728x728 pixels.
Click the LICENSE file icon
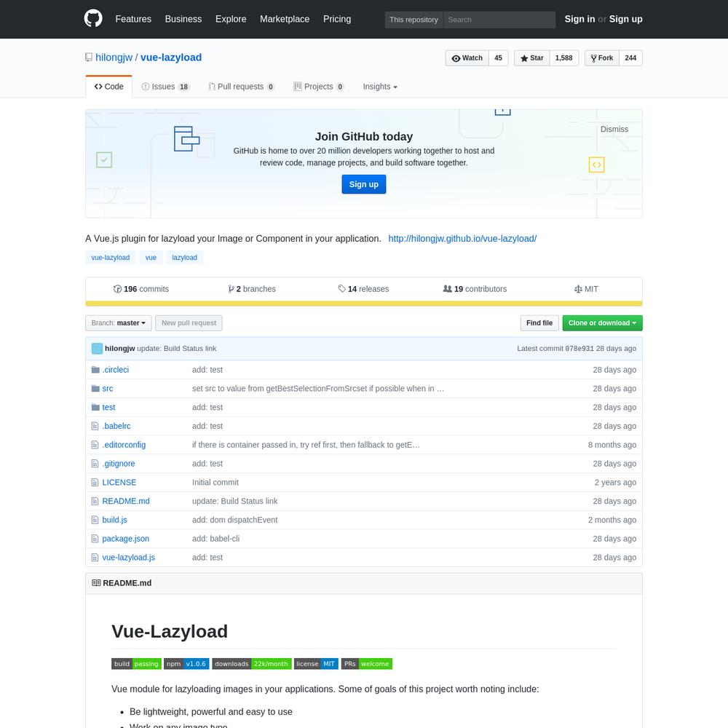coord(95,483)
